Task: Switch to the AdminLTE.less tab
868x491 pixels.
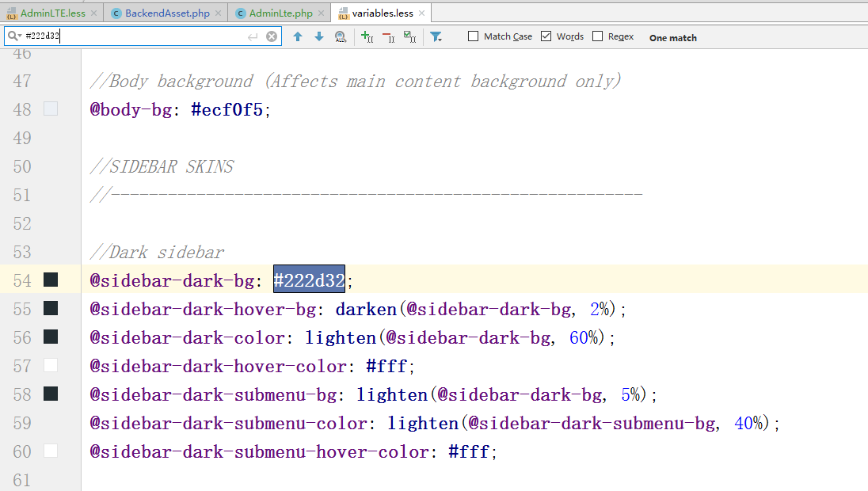Action: [x=46, y=13]
